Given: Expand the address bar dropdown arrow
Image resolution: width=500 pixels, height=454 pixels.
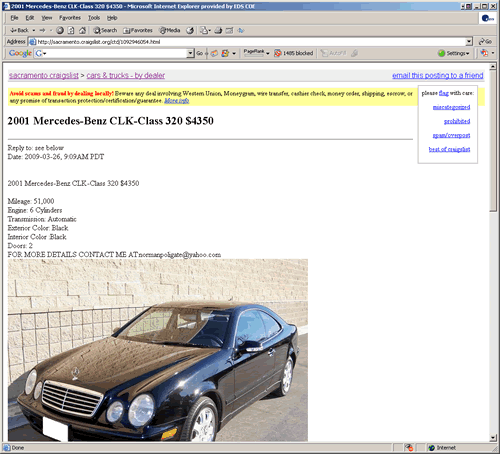Looking at the screenshot, I should pyautogui.click(x=469, y=42).
